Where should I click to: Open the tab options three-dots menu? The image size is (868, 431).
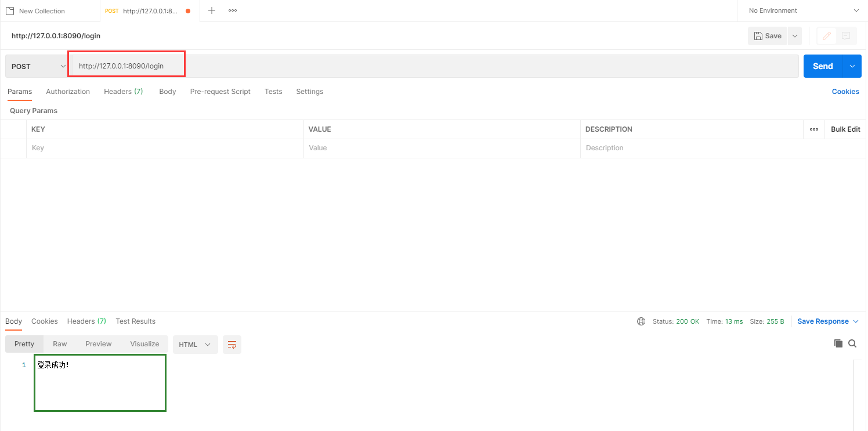point(233,10)
